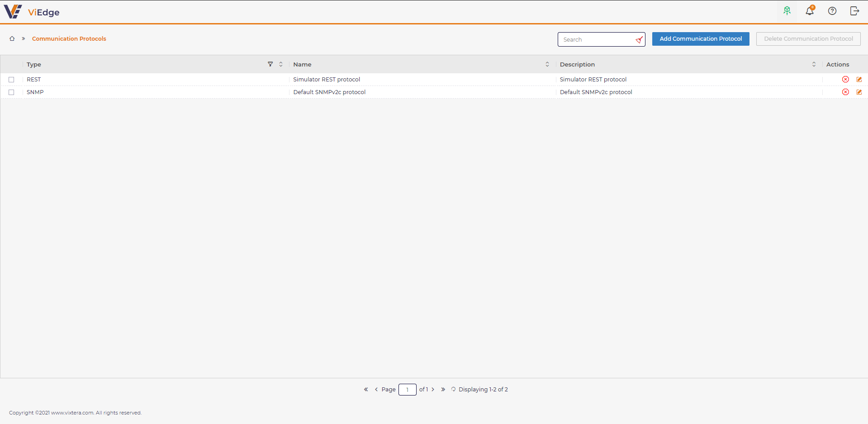Sort by the Description column arrows

(814, 64)
